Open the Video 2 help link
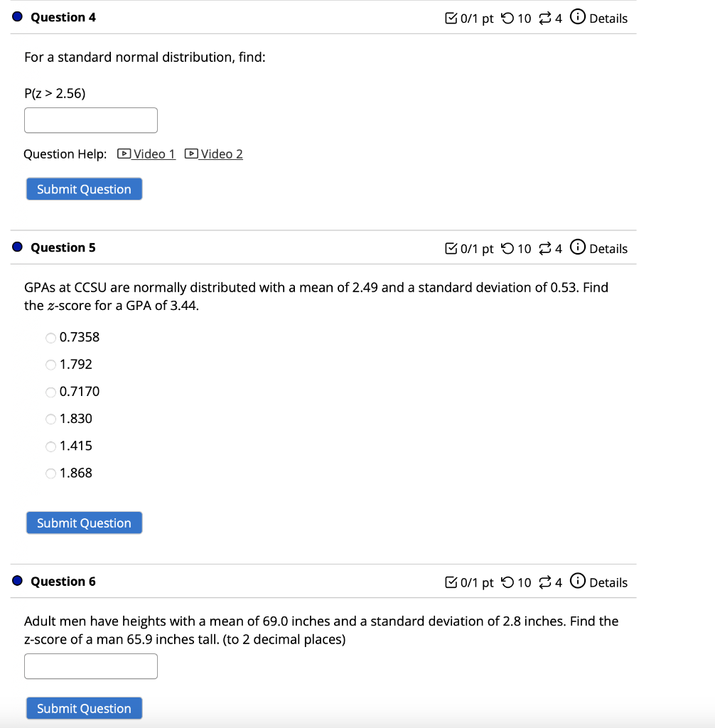The height and width of the screenshot is (728, 715). [220, 154]
